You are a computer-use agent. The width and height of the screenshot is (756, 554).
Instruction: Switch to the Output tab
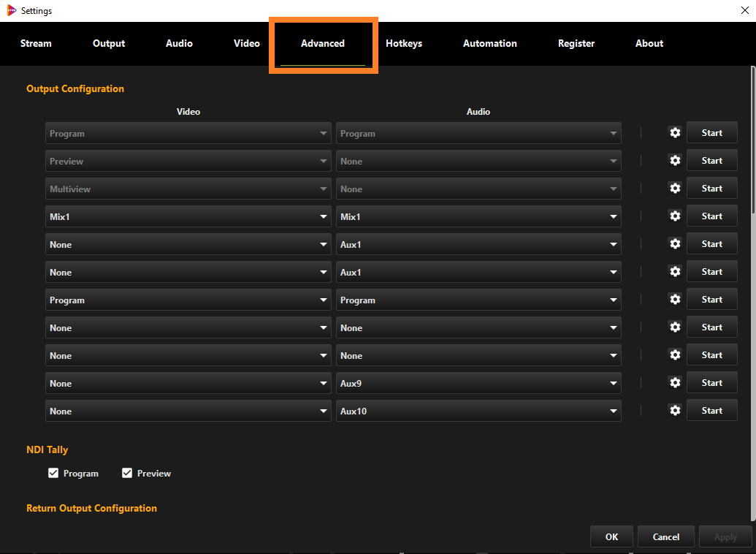click(x=109, y=43)
